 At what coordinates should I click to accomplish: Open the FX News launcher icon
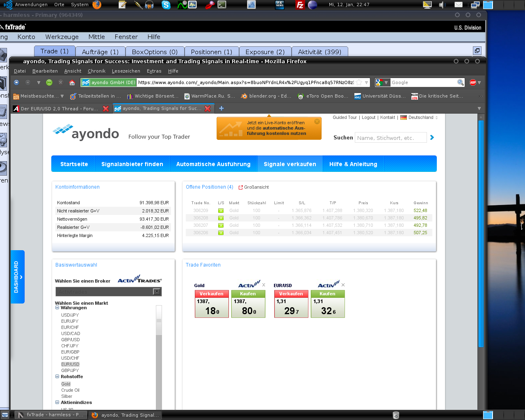pyautogui.click(x=280, y=5)
